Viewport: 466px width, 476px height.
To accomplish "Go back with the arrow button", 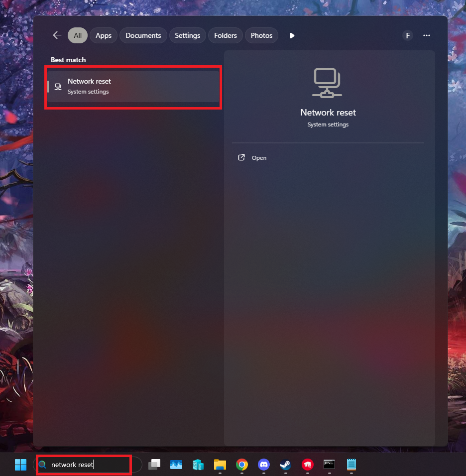I will [x=57, y=35].
